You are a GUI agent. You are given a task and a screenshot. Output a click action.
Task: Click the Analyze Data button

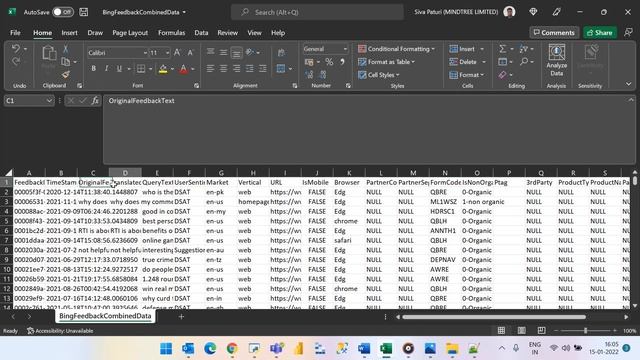click(x=557, y=60)
